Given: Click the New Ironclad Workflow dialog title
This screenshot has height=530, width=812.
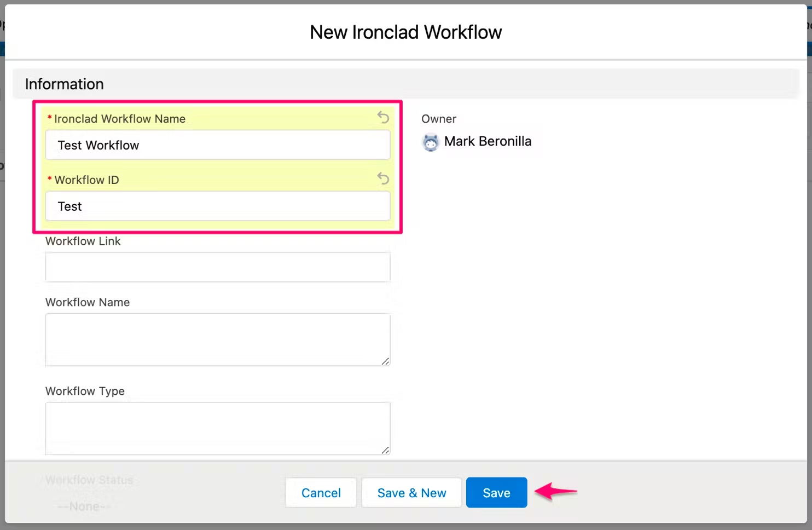Looking at the screenshot, I should click(405, 32).
